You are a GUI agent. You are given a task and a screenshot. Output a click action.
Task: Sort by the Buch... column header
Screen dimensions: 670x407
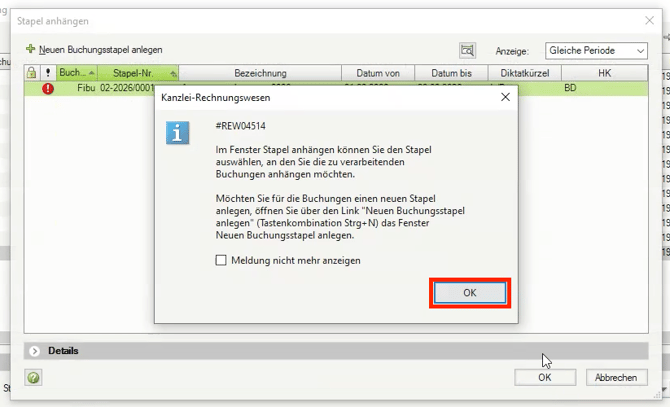tap(75, 73)
